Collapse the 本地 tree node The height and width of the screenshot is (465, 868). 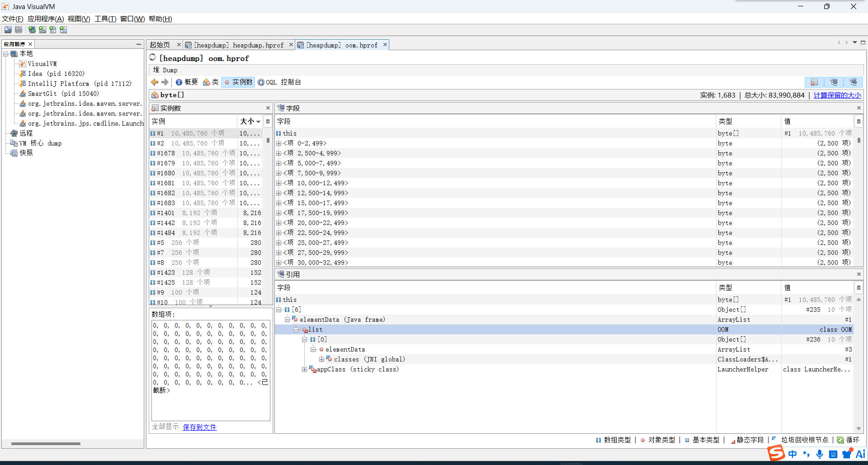click(6, 54)
